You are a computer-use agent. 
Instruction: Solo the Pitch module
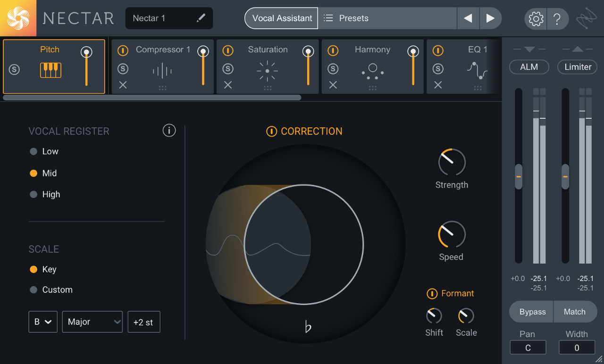(14, 69)
